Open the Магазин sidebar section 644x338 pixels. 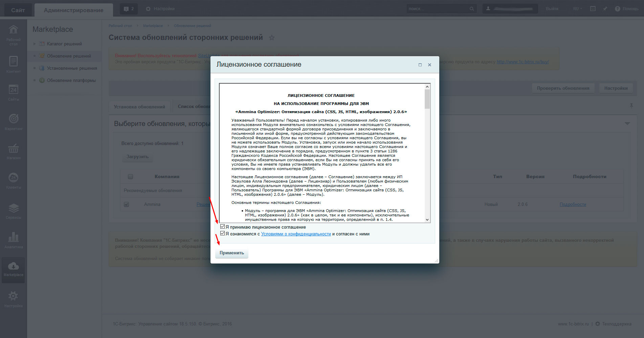tap(14, 151)
